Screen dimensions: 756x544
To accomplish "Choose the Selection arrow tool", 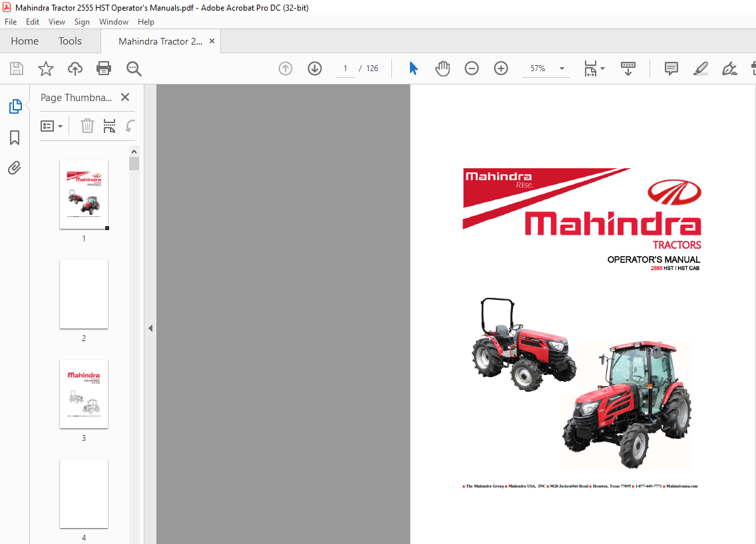I will point(413,68).
